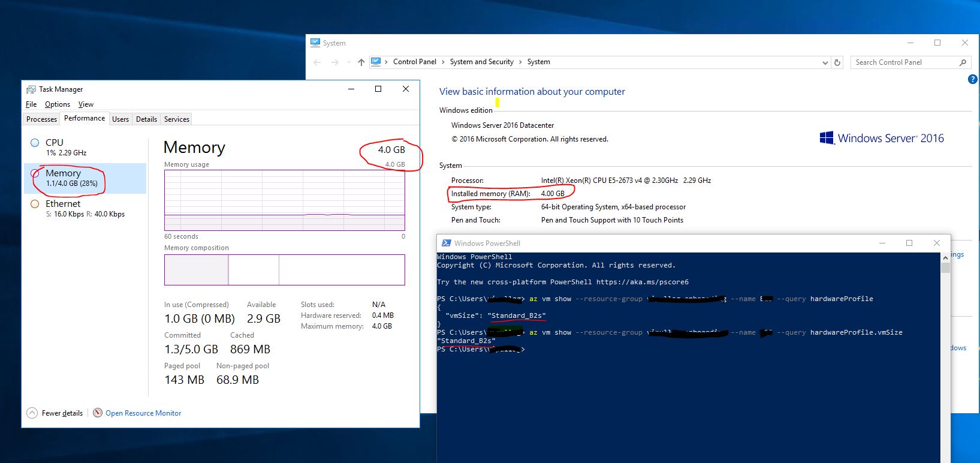Viewport: 980px width, 463px height.
Task: Click 'Installed memory (RAM):' label
Action: coord(490,194)
